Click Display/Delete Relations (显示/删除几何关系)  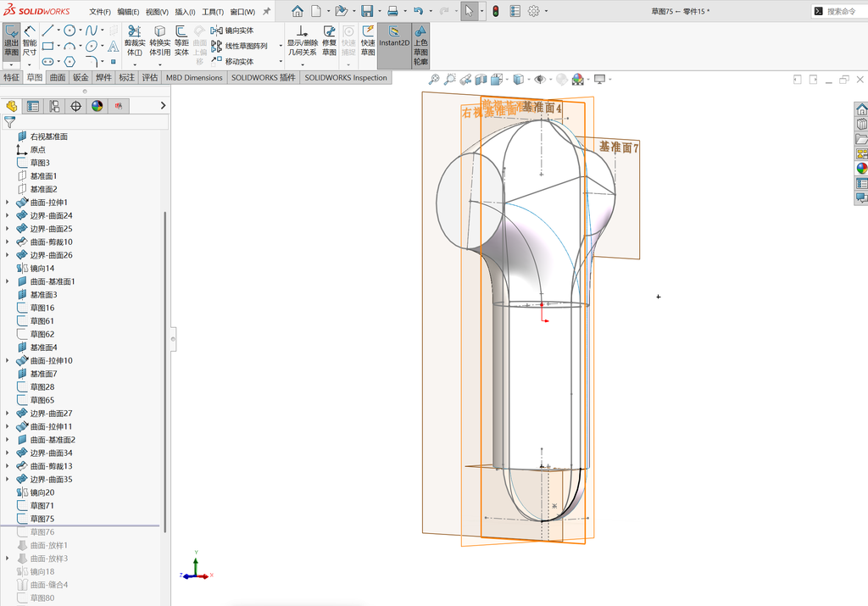[x=302, y=41]
